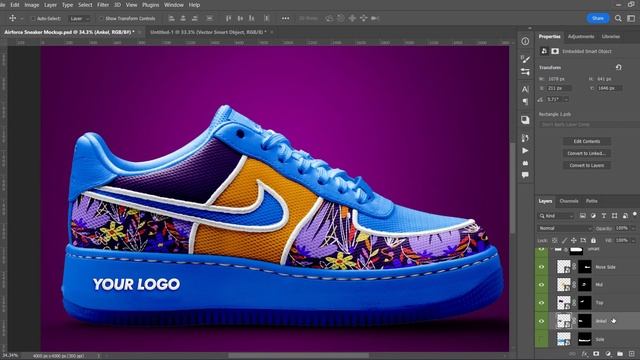Click align horizontal centers icon
Viewport: 640px width, 360px height.
click(183, 18)
